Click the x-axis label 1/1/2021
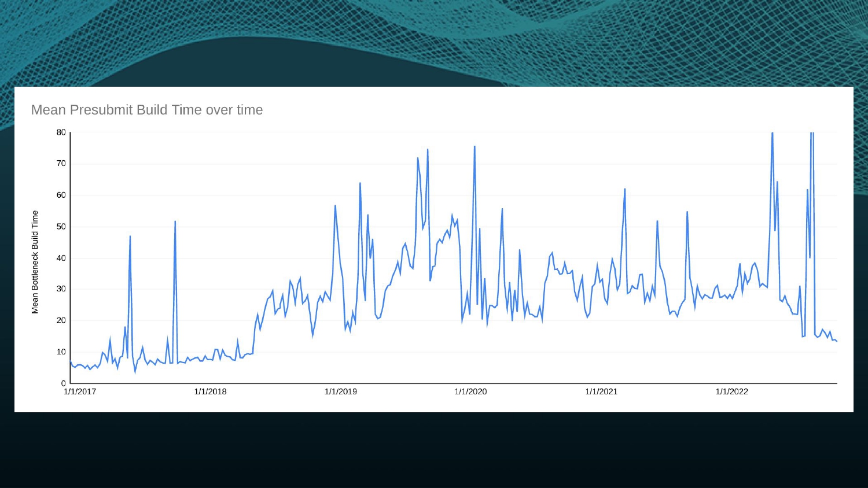868x488 pixels. pyautogui.click(x=601, y=391)
